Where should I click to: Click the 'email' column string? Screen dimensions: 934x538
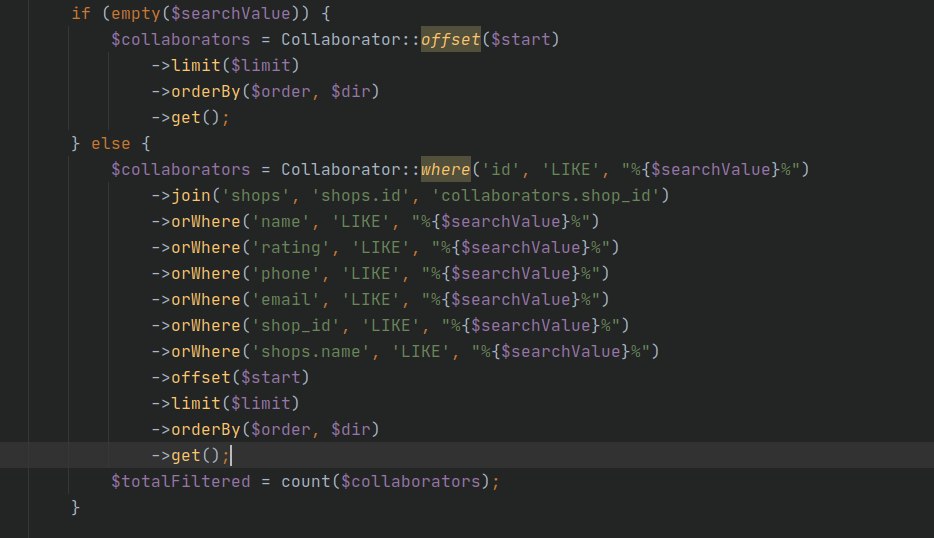tap(286, 300)
